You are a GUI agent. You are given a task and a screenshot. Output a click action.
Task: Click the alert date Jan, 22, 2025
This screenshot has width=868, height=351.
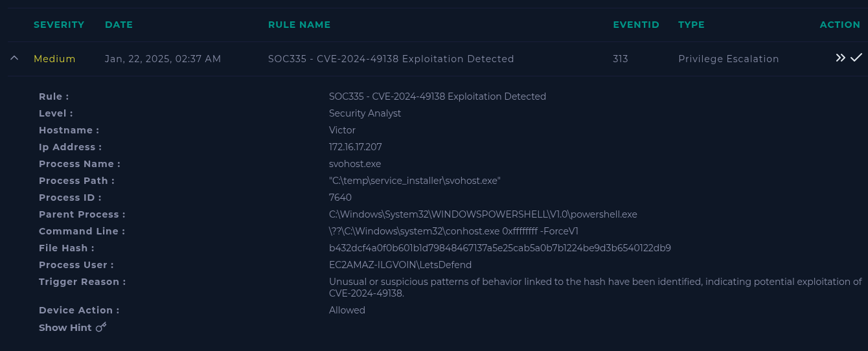(x=163, y=59)
